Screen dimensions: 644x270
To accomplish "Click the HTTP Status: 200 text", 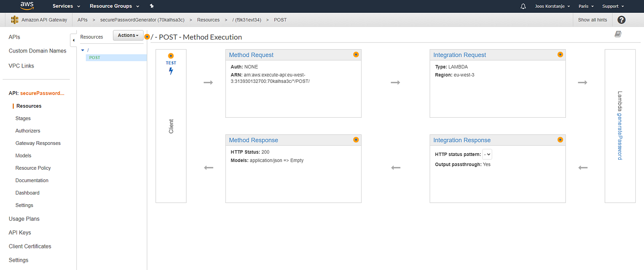I will (x=250, y=152).
